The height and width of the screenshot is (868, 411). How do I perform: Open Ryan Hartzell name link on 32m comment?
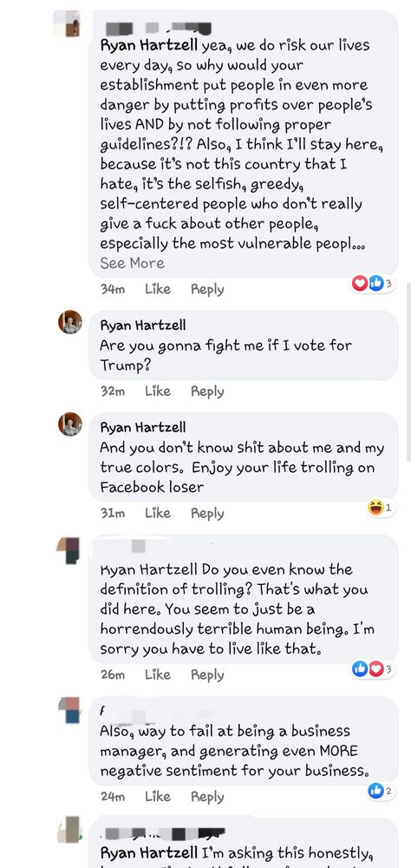143,325
